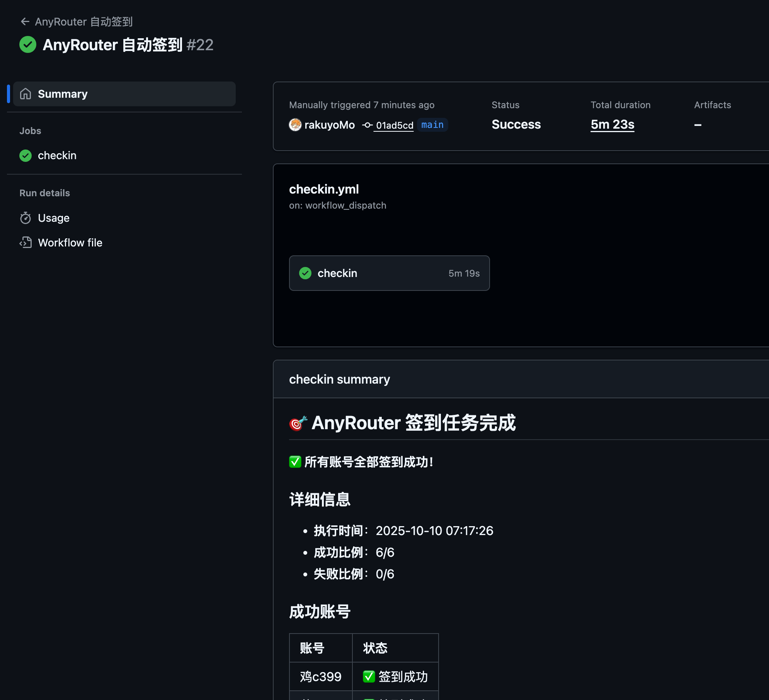Click the 成功账号 heading
The height and width of the screenshot is (700, 769).
point(320,612)
